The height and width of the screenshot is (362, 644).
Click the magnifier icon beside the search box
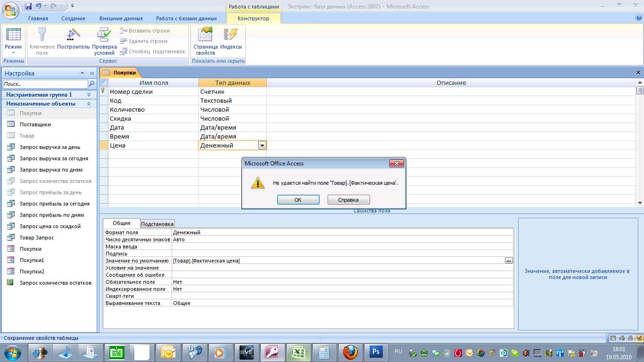pos(91,84)
